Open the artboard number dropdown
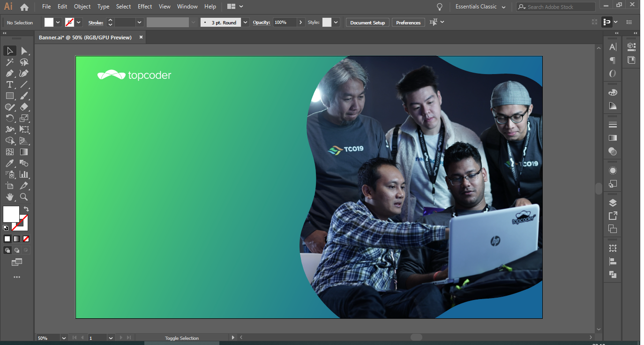This screenshot has height=345, width=644. (x=111, y=338)
